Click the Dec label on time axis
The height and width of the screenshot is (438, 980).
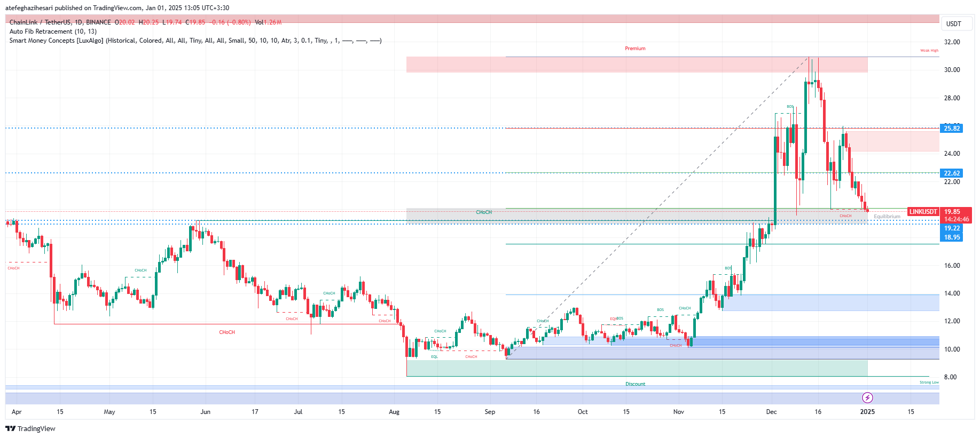point(771,412)
